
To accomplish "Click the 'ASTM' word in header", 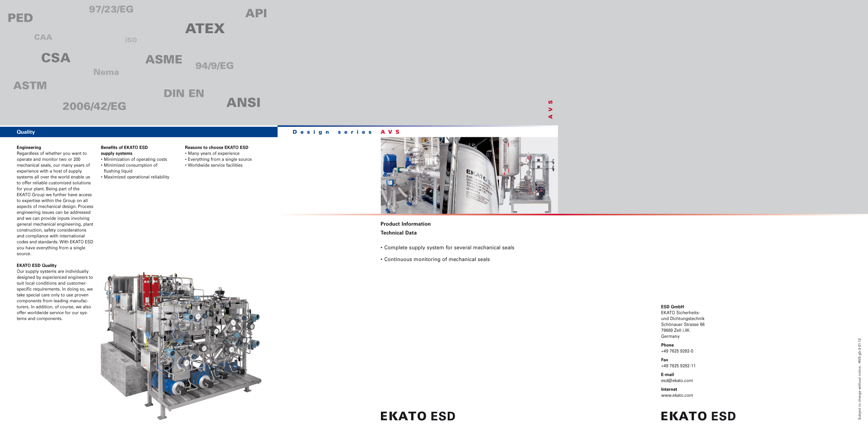I will [30, 86].
